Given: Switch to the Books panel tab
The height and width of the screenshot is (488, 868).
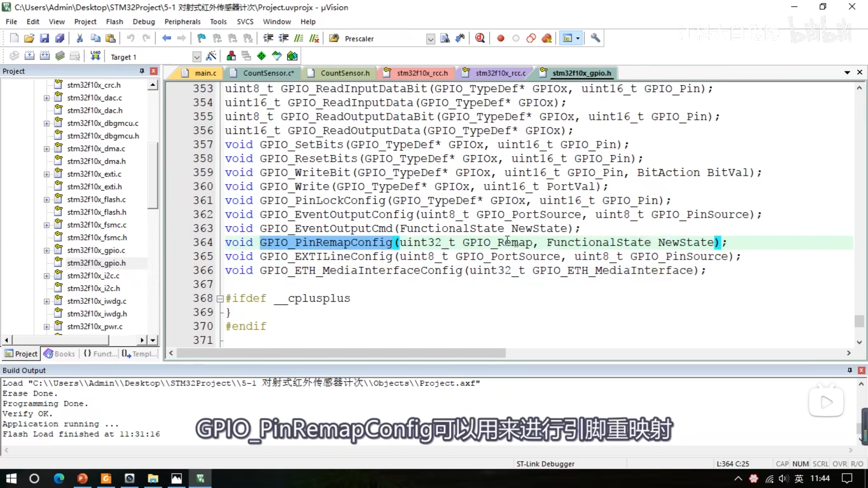Looking at the screenshot, I should coord(59,354).
